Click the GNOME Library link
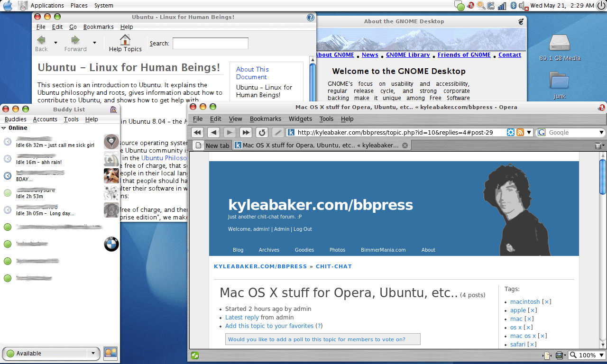Image resolution: width=607 pixels, height=364 pixels. click(408, 55)
